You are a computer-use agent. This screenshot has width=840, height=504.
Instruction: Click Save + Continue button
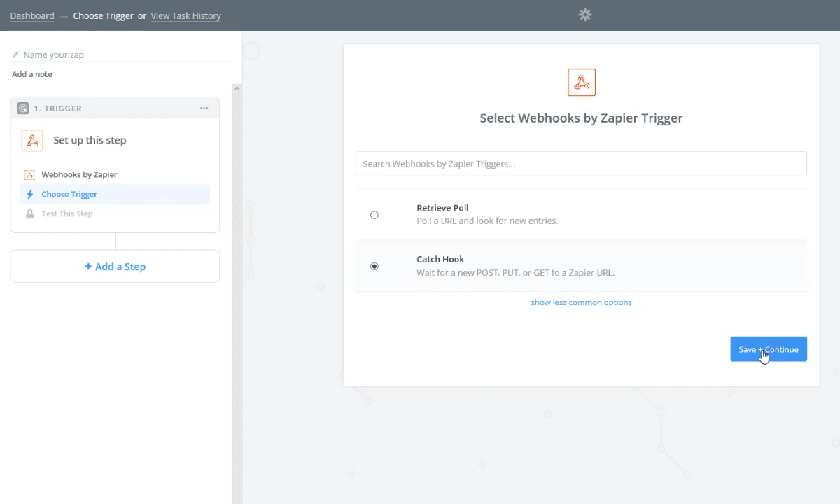click(x=769, y=349)
